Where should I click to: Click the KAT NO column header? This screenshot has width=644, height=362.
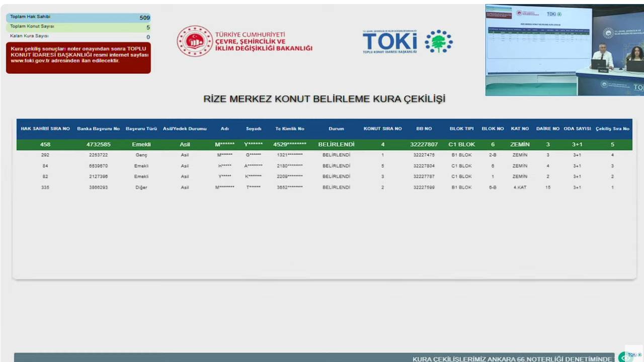tap(520, 129)
